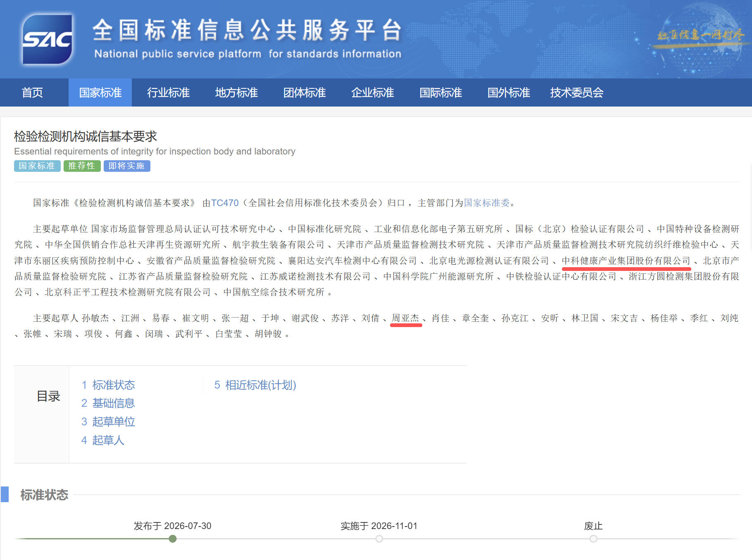
Task: Switch to 国际标准 navigation item
Action: pos(441,93)
